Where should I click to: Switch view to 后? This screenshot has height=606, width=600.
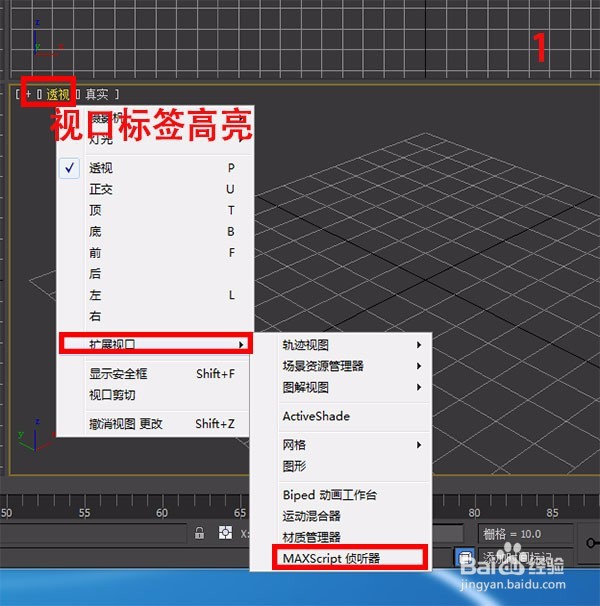click(x=155, y=274)
